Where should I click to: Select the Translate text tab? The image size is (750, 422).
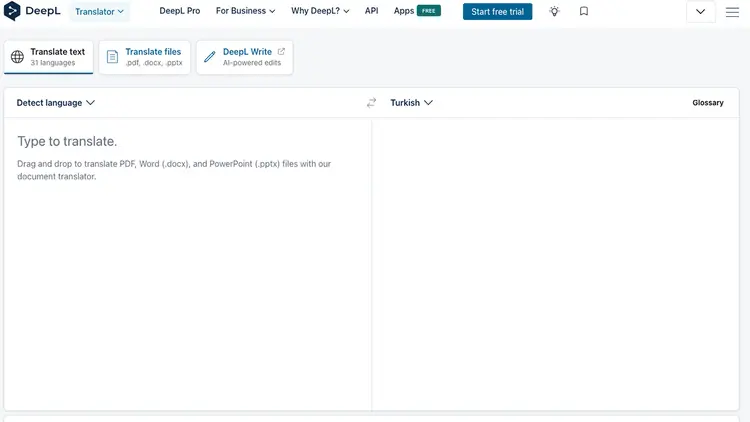(x=48, y=57)
